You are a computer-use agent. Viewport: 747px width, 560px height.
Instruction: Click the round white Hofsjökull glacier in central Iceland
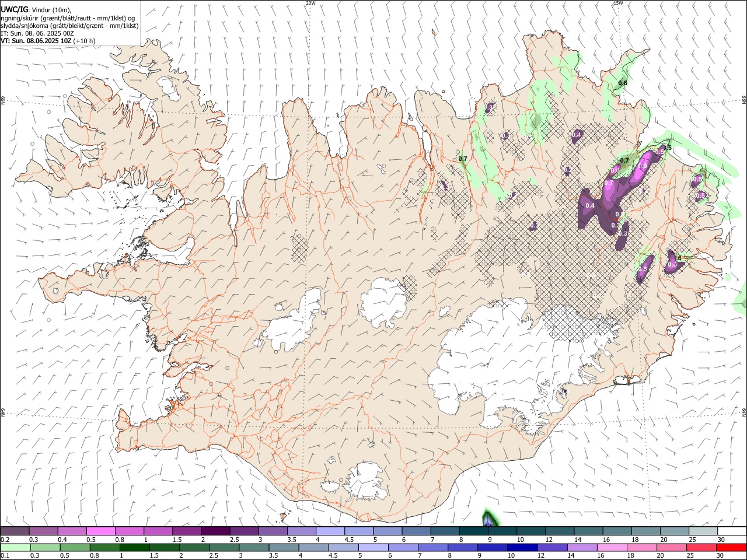click(x=383, y=302)
